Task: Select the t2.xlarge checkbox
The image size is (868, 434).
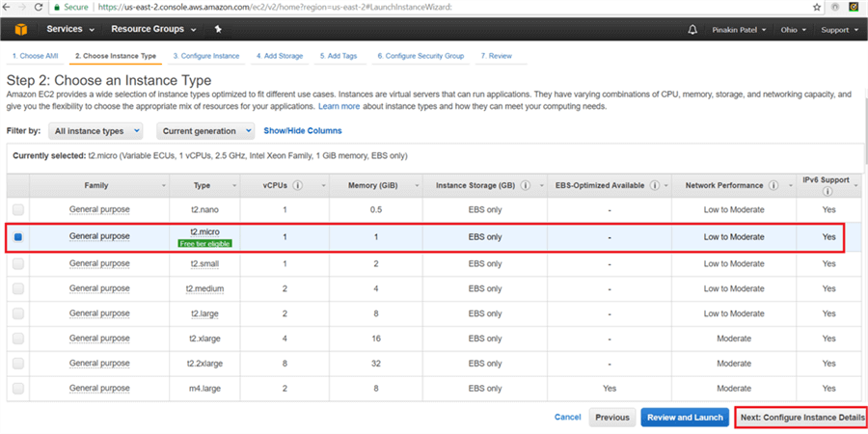Action: pos(17,339)
